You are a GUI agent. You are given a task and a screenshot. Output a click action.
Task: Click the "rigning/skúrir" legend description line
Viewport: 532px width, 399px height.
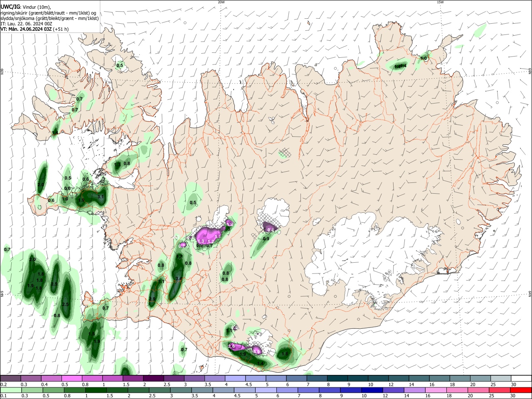click(x=49, y=13)
